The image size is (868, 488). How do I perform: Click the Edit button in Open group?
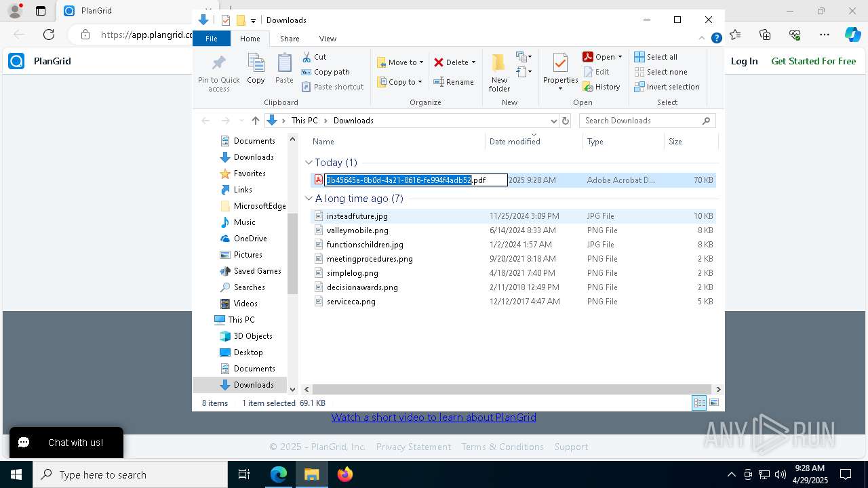click(x=596, y=72)
